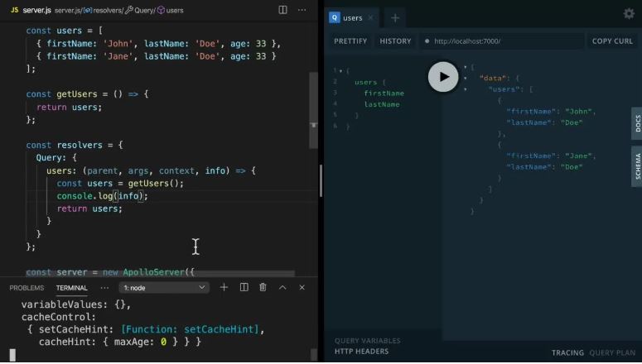642x364 pixels.
Task: Click the endpoint URL field
Action: pos(502,41)
